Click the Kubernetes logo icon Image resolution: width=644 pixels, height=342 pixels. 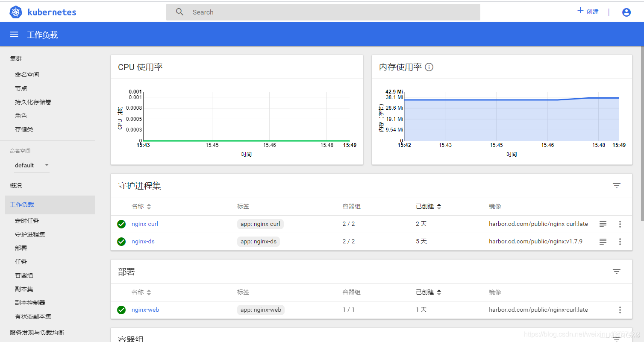[x=16, y=12]
